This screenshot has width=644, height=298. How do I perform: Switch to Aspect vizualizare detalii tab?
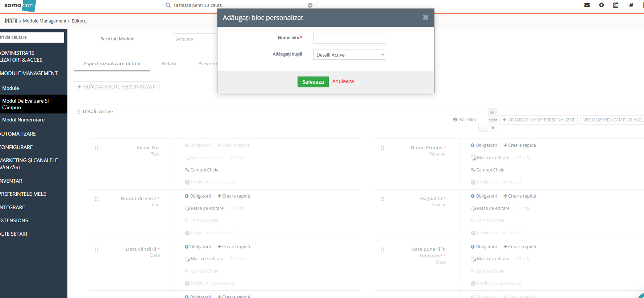pos(112,64)
